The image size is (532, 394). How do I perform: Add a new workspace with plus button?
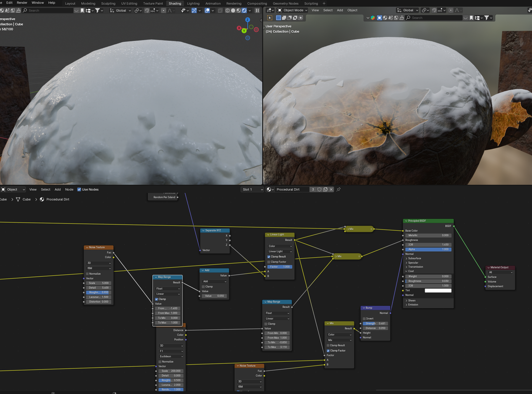[324, 3]
